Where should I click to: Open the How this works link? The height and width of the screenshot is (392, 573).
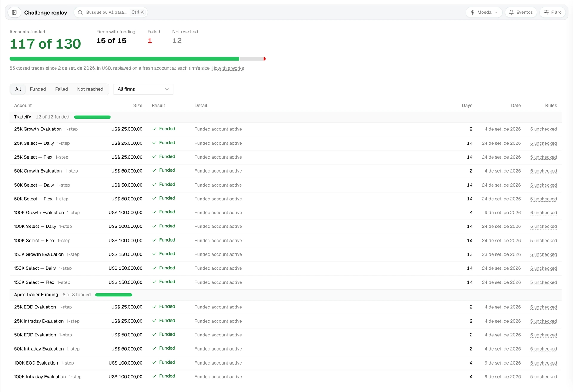pyautogui.click(x=228, y=68)
